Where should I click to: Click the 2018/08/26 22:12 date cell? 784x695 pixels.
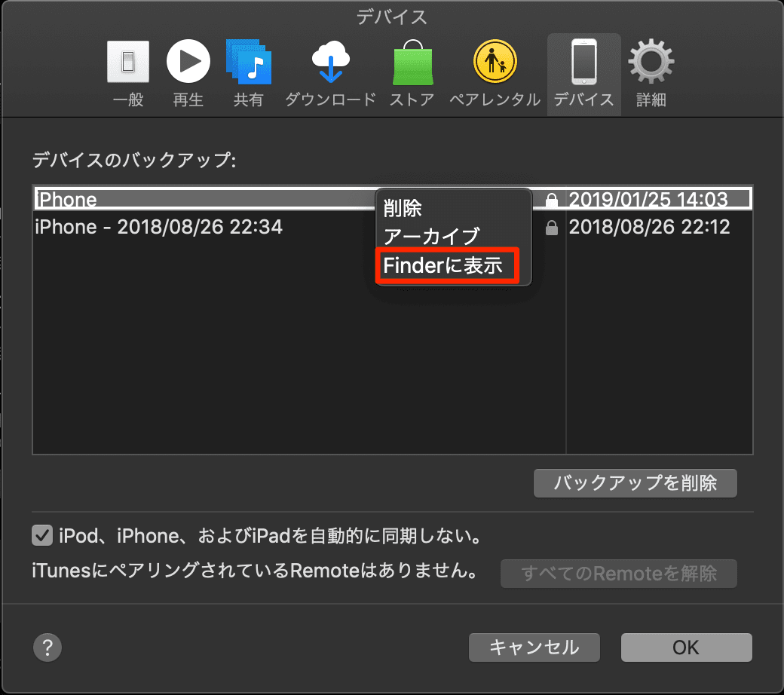[649, 227]
